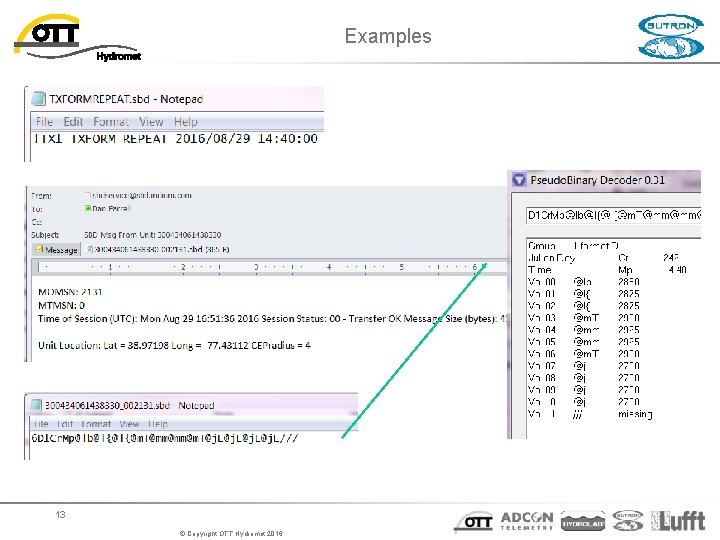
Task: Click the sender address in From field
Action: click(x=141, y=195)
